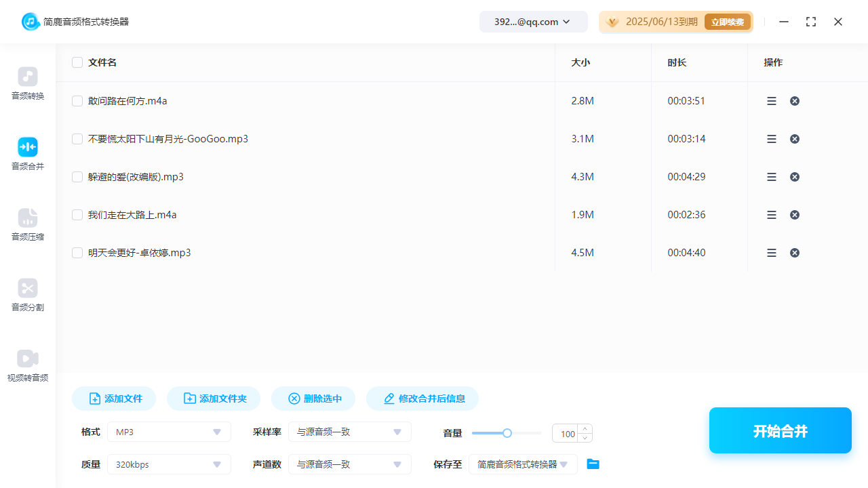
Task: Open the 声道数 dropdown
Action: [349, 464]
